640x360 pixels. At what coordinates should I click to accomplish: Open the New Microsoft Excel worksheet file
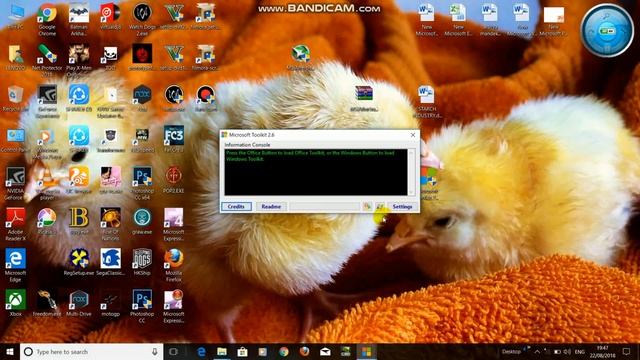coord(458,20)
